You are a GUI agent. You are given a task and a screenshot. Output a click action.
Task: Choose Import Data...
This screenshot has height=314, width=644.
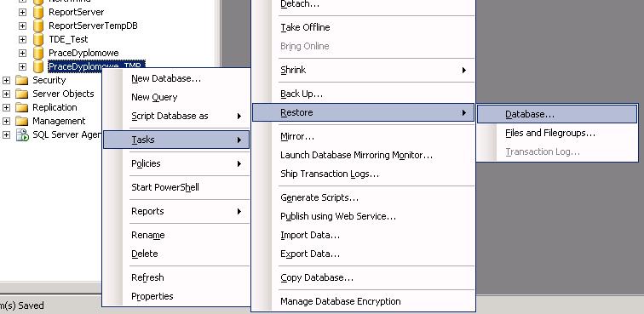click(x=363, y=235)
